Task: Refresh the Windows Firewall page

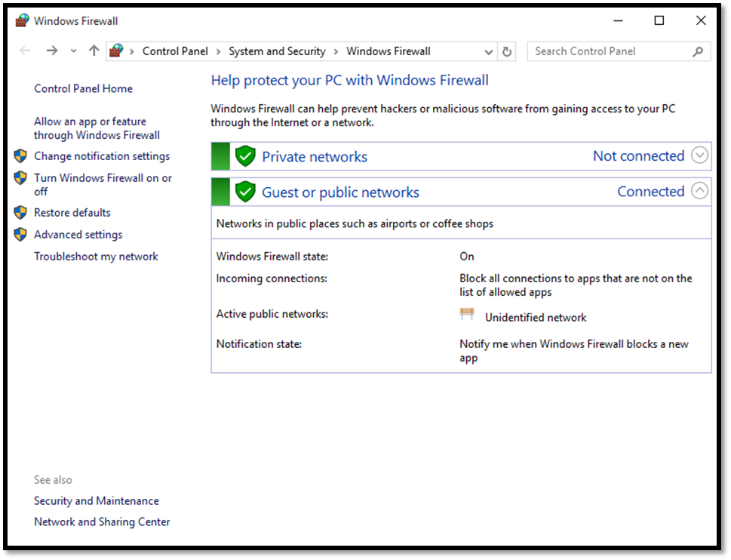Action: pos(507,51)
